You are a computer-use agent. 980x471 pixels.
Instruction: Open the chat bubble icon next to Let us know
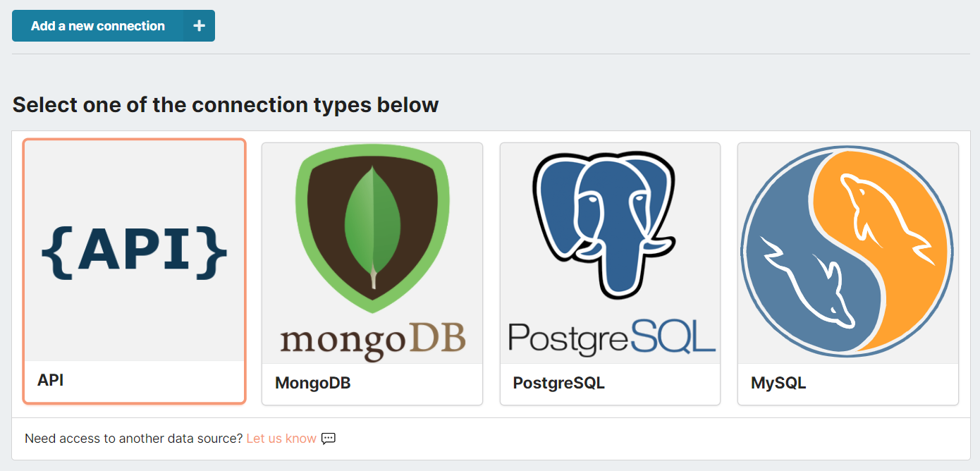[329, 439]
